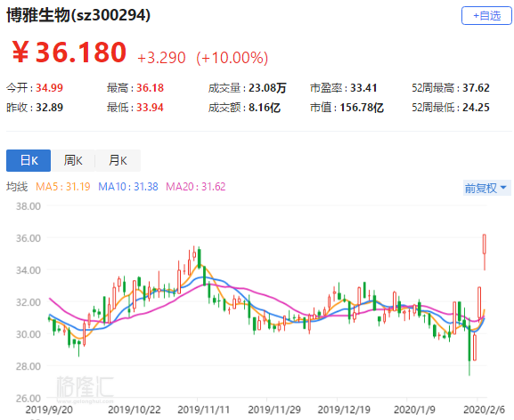Viewport: 514px width, 420px height.
Task: Click the y-axis label 38.00
Action: coord(29,206)
